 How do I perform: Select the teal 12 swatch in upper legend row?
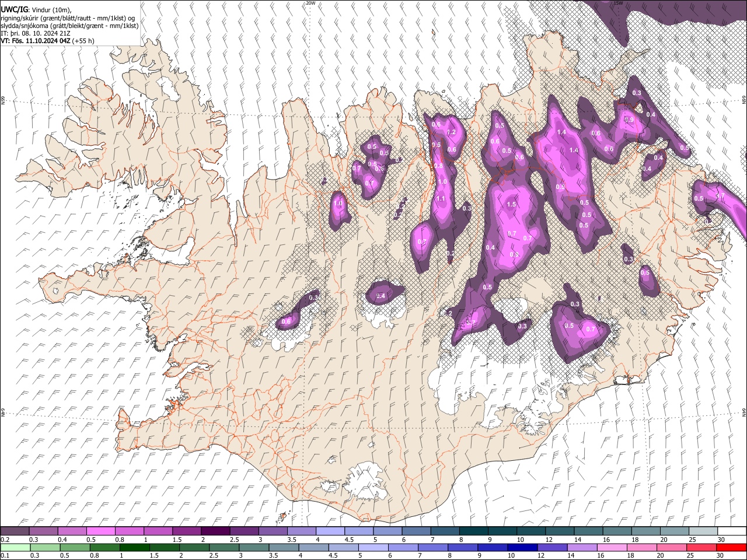559,531
